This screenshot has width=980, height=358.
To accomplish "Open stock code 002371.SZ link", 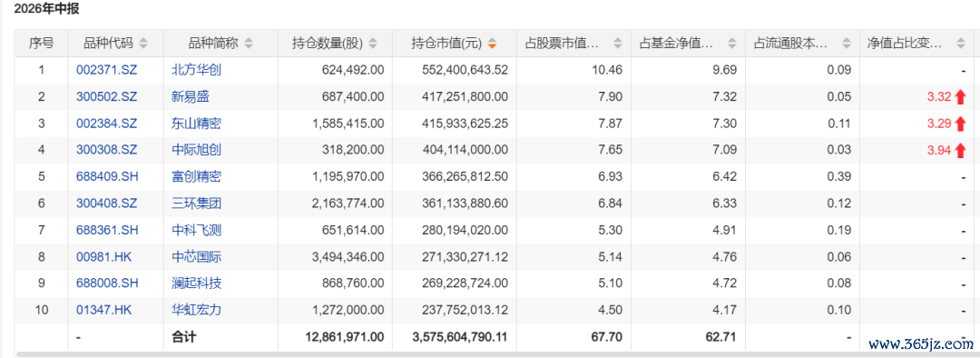I will [106, 70].
